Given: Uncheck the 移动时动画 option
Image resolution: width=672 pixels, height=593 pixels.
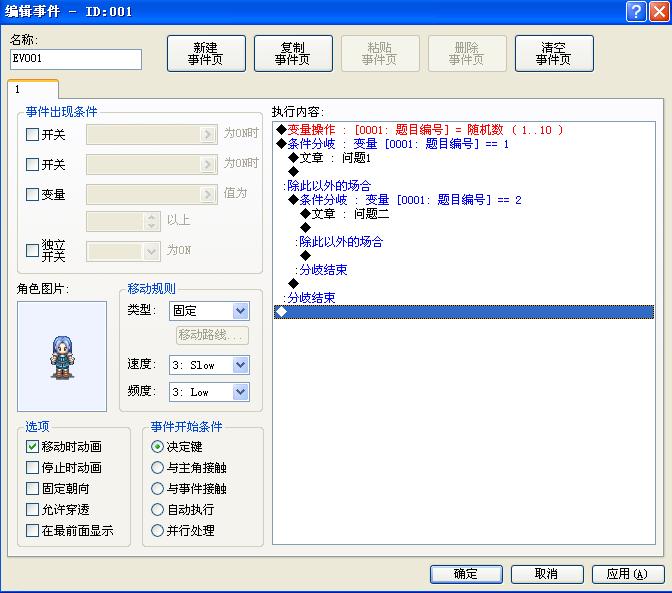Looking at the screenshot, I should (33, 446).
